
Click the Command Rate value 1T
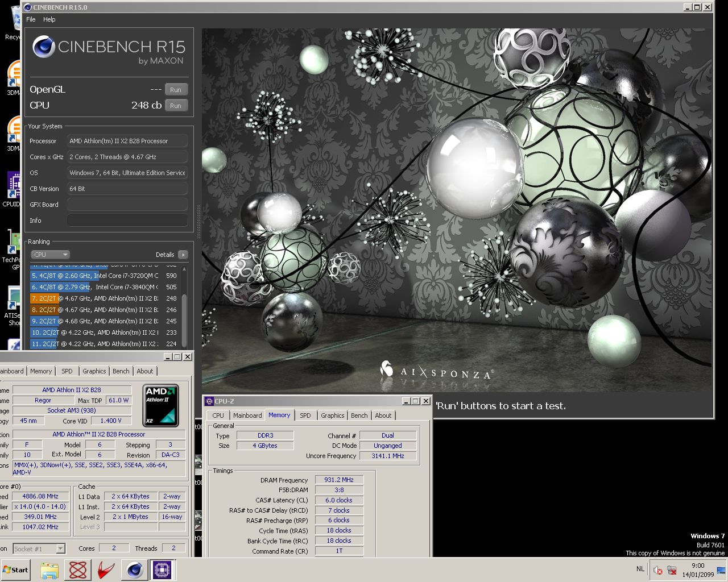[x=339, y=551]
